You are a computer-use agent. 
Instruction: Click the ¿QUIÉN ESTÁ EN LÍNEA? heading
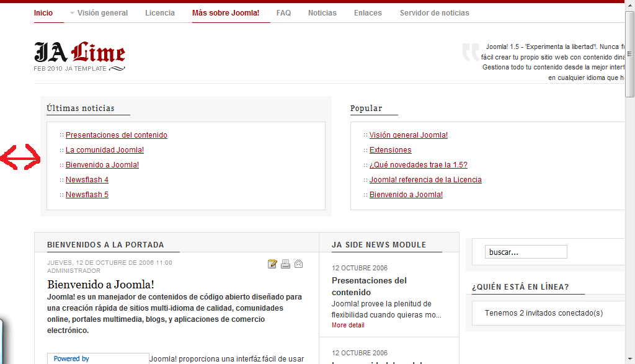pyautogui.click(x=520, y=286)
